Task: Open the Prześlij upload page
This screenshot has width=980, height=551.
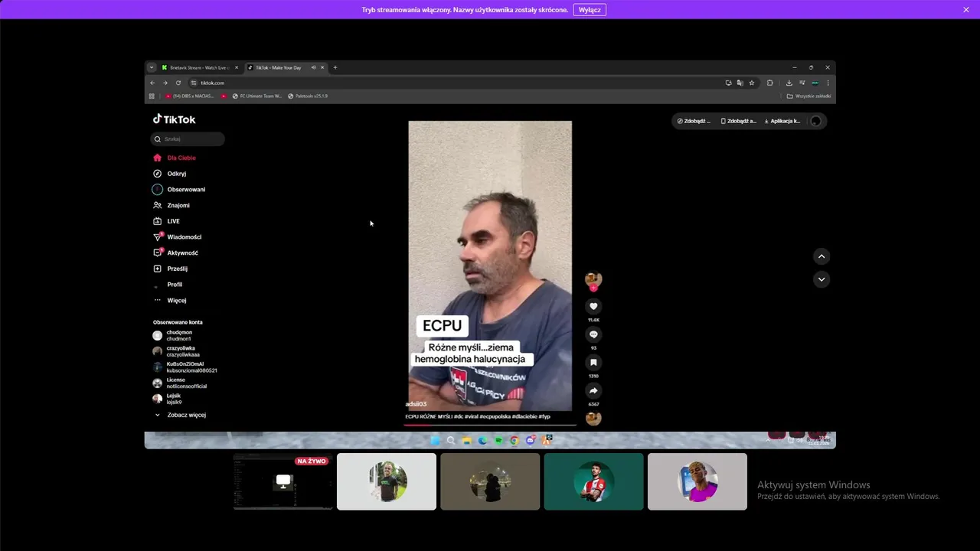Action: 171,269
